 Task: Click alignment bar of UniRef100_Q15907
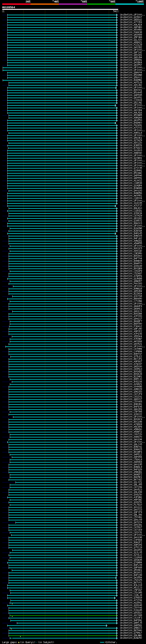coord(63,17)
